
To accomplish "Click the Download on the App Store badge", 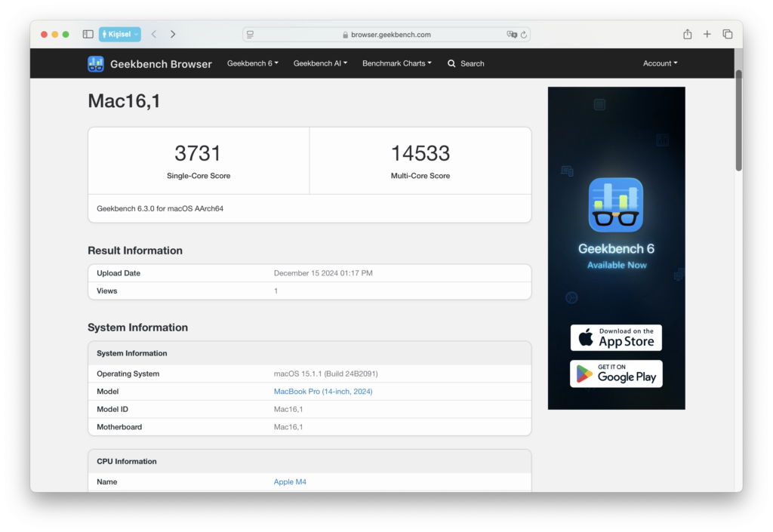I will coord(616,337).
